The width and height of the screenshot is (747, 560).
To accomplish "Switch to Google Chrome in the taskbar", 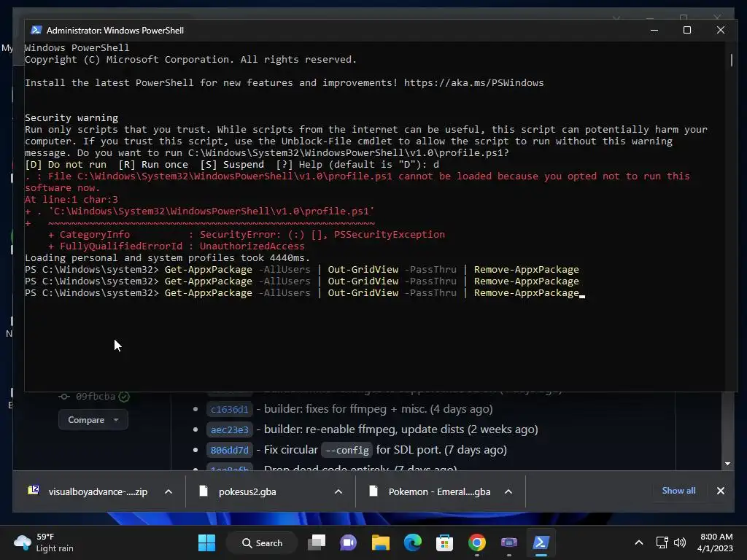I will pyautogui.click(x=477, y=542).
